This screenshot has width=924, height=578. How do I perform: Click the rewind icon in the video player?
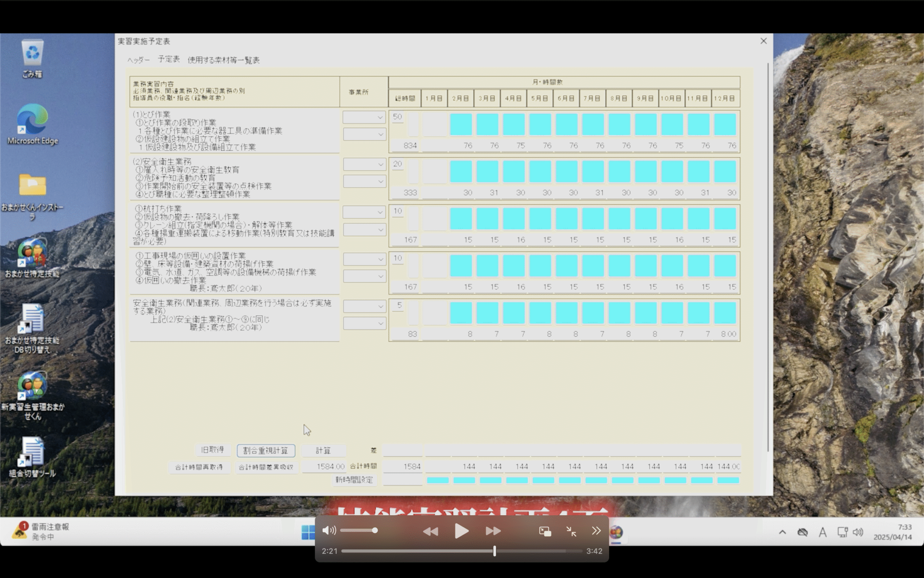coord(430,531)
